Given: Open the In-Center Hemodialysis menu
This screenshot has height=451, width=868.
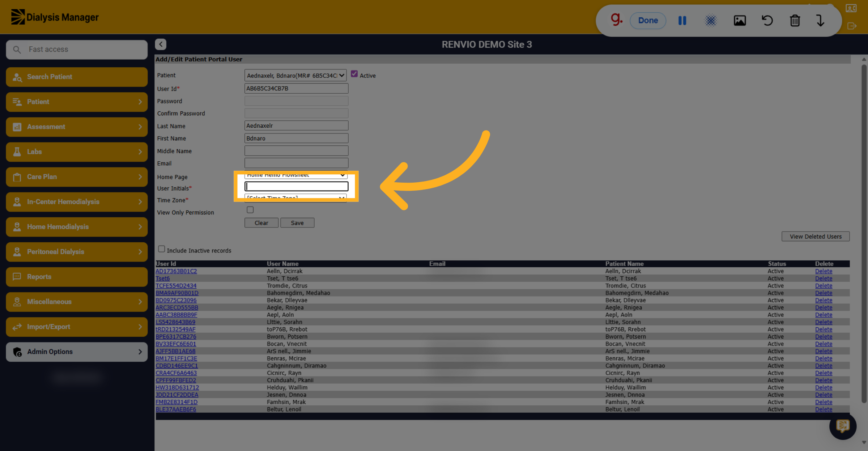Looking at the screenshot, I should [77, 202].
